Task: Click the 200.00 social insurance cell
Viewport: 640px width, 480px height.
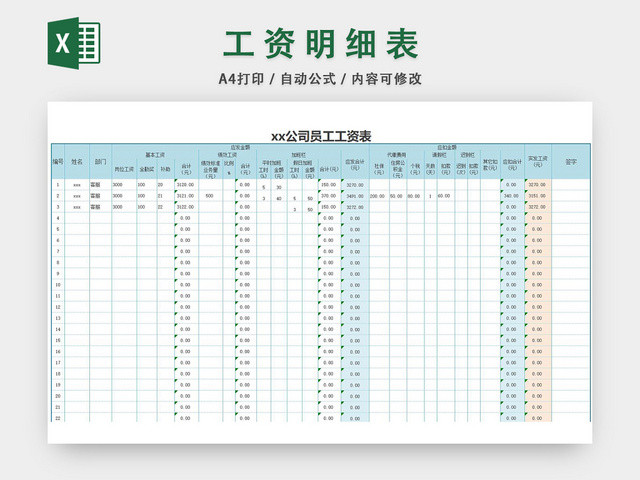Action: click(x=379, y=196)
